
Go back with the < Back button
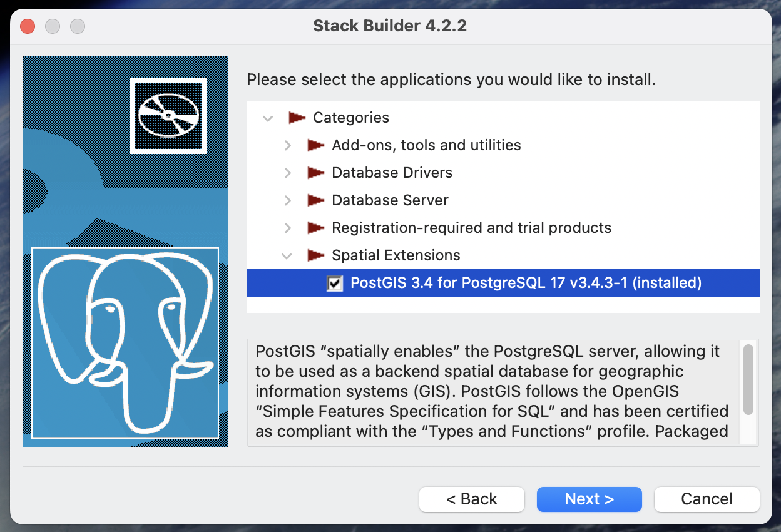[x=472, y=499]
